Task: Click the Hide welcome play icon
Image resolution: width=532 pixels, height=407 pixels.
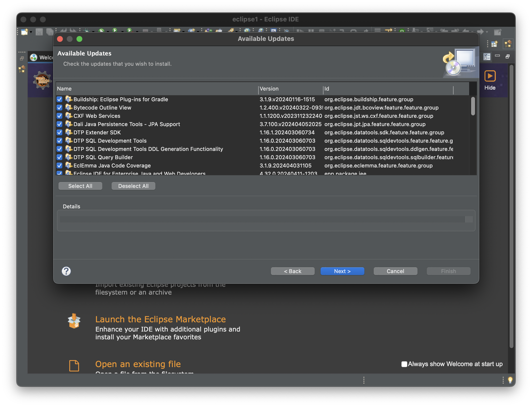Action: (x=490, y=76)
